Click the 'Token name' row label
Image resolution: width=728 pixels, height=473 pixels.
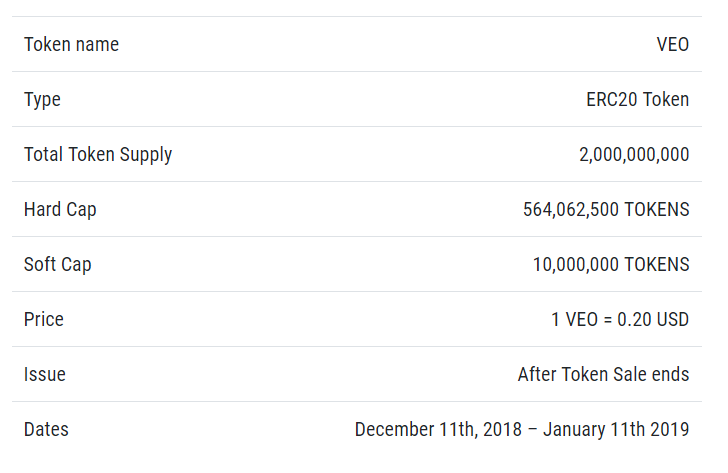tap(71, 45)
